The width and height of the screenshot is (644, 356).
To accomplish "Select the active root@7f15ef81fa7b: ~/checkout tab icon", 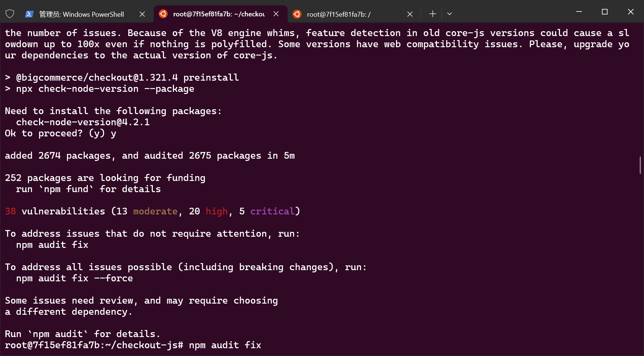I will pyautogui.click(x=163, y=14).
